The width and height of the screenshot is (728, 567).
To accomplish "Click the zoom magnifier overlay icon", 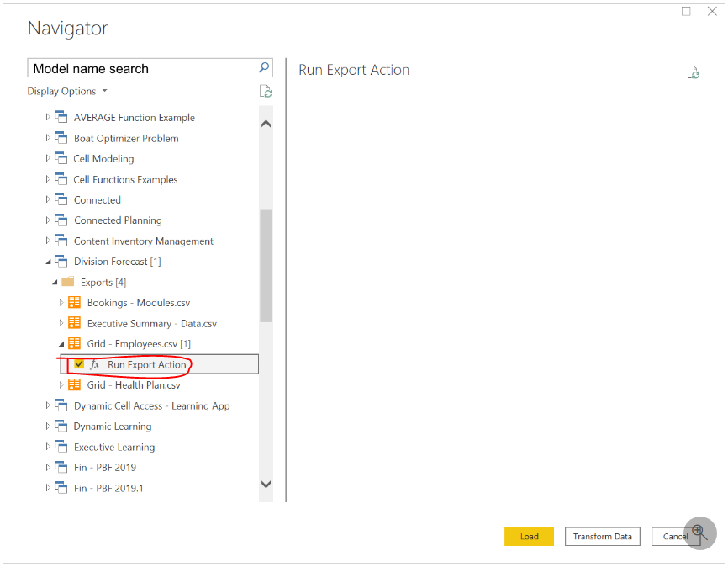I will tap(700, 533).
